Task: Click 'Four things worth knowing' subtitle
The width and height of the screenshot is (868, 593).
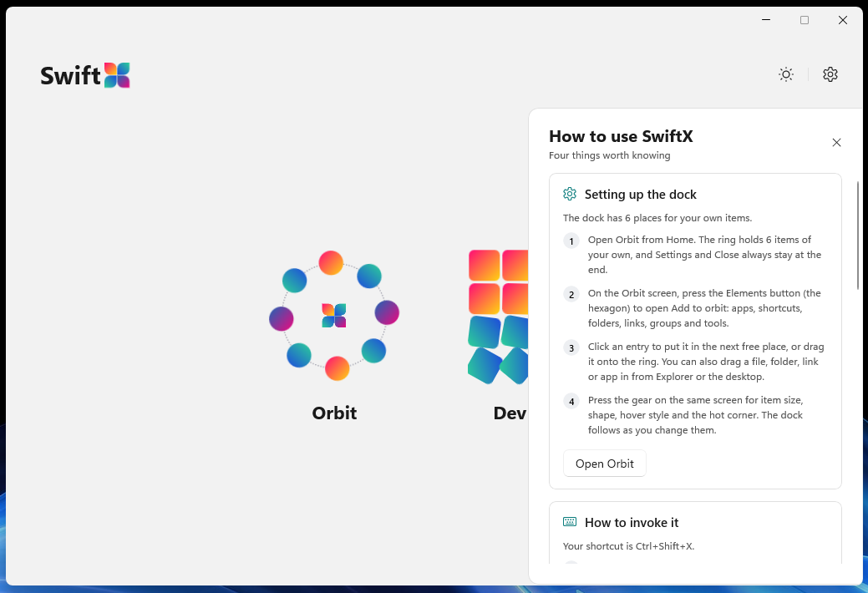Action: tap(610, 155)
